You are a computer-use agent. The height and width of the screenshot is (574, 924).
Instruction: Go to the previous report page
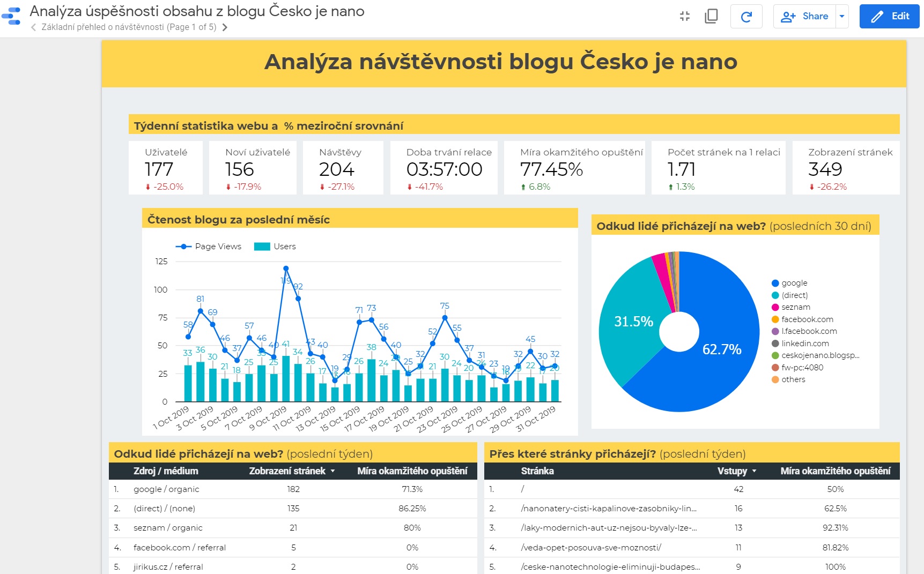[34, 27]
